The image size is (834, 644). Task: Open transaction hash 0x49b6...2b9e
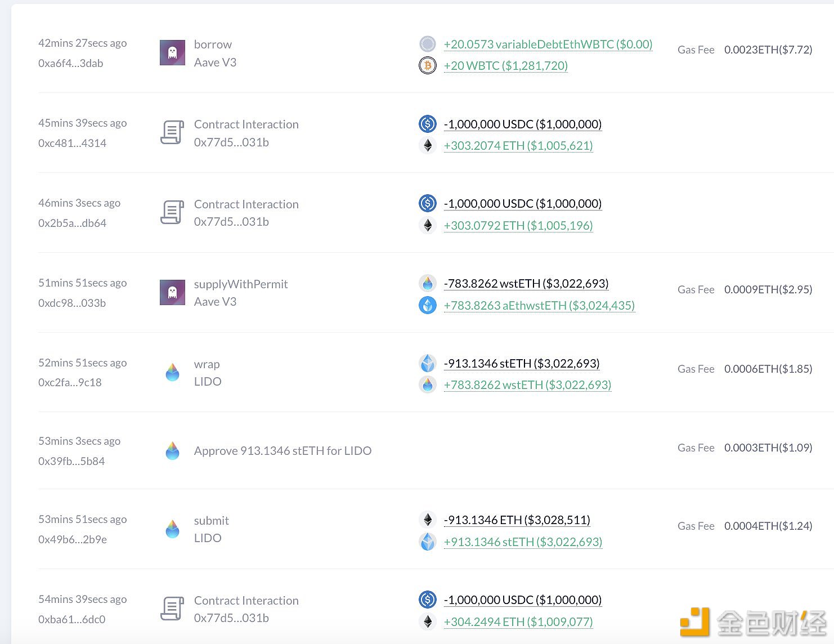pos(73,539)
